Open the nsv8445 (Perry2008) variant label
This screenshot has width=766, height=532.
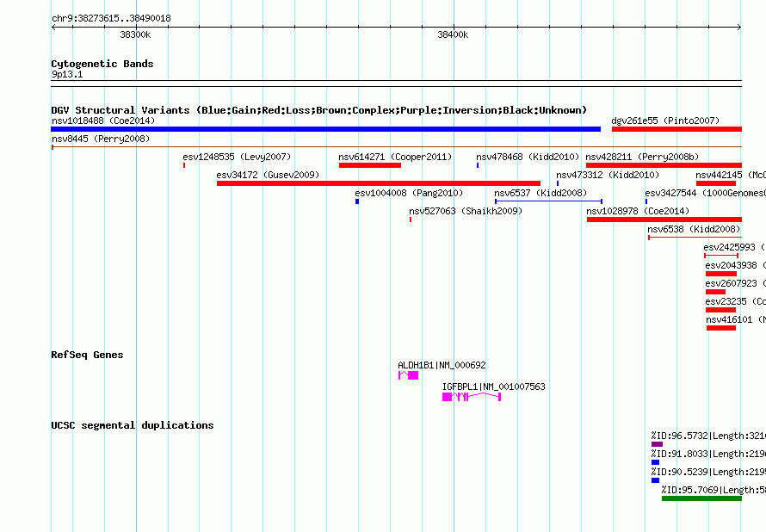[x=101, y=139]
